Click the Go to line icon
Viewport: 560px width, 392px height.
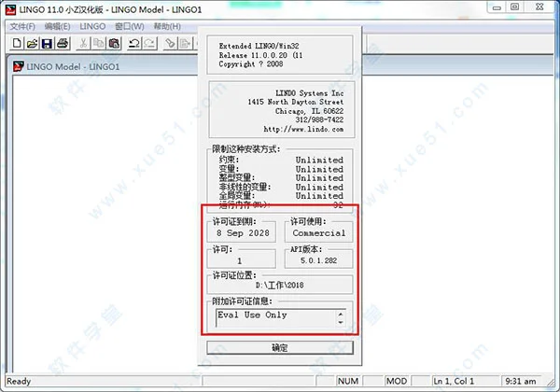click(186, 44)
